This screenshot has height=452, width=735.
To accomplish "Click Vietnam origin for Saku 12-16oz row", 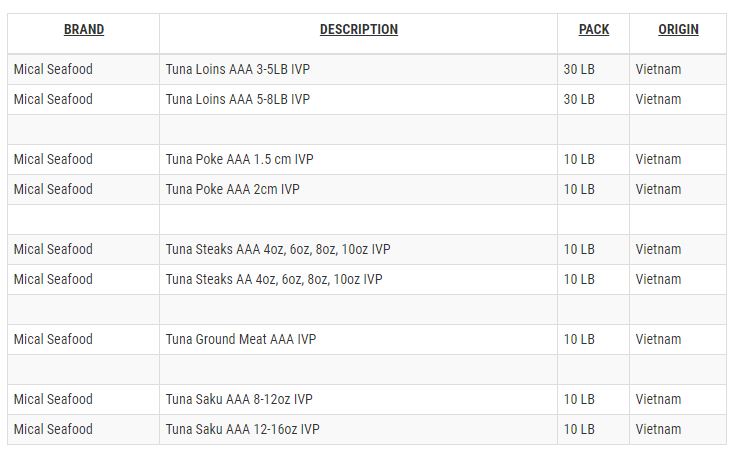I will click(x=658, y=429).
